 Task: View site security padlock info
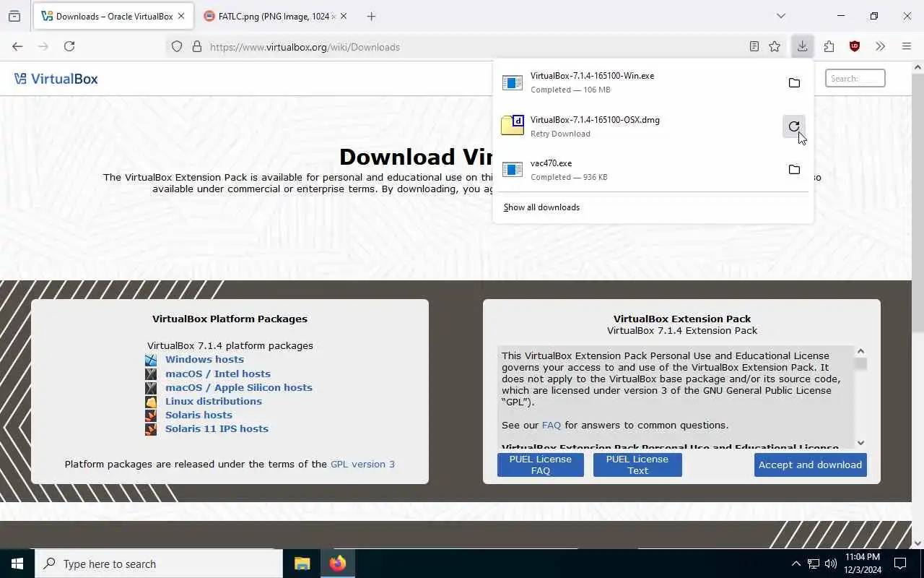pos(196,47)
